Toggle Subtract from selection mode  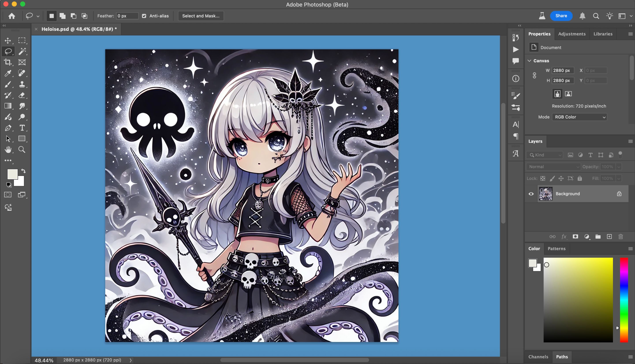pos(73,16)
